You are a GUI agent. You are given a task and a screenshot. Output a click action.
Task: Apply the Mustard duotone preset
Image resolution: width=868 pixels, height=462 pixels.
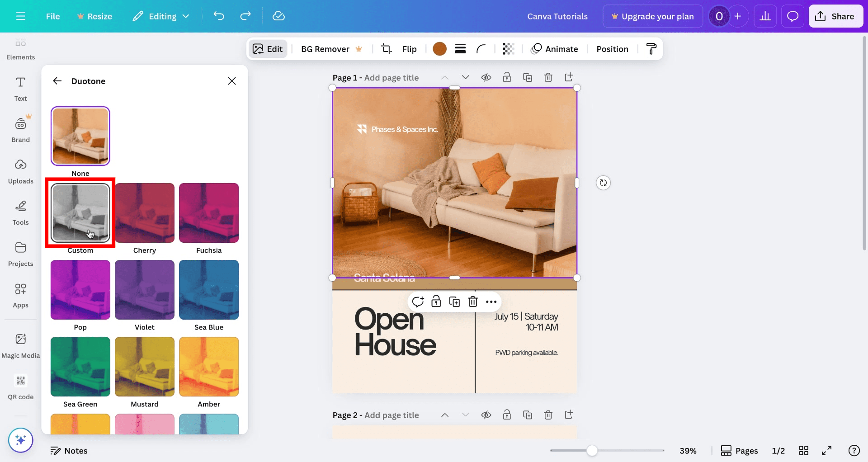145,367
